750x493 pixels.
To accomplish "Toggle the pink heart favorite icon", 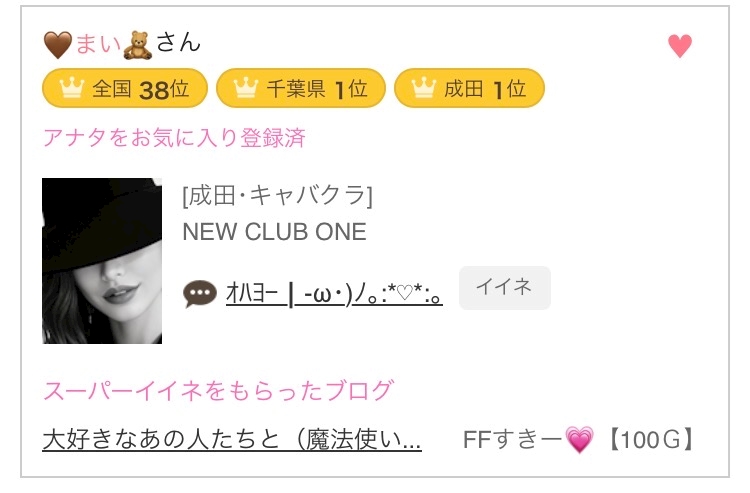I will pos(679,46).
